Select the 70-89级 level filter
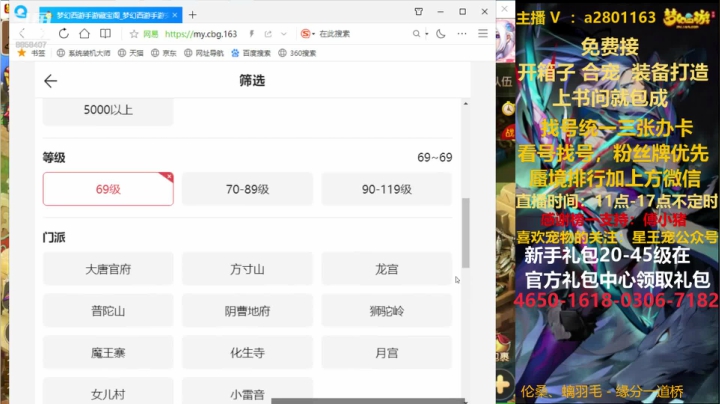This screenshot has width=720, height=404. (x=248, y=189)
